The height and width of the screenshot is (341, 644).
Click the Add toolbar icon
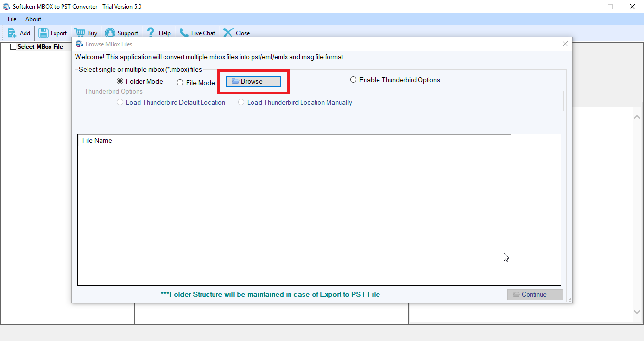point(12,33)
